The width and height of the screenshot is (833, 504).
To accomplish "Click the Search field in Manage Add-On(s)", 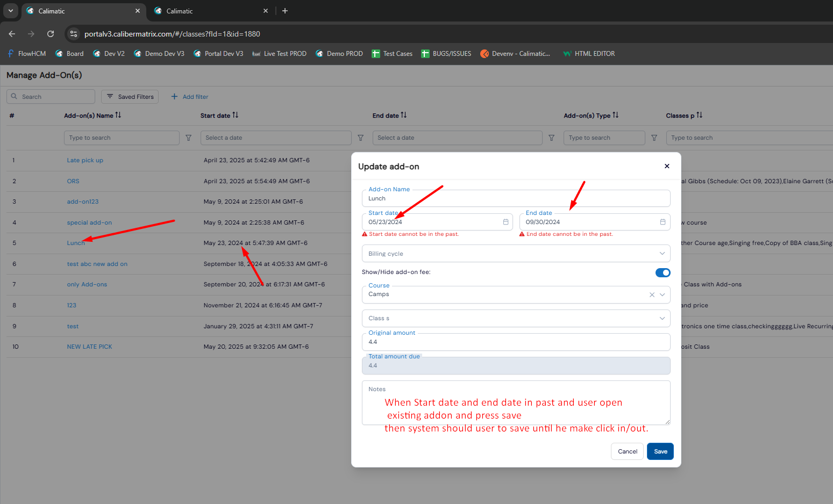I will click(51, 97).
